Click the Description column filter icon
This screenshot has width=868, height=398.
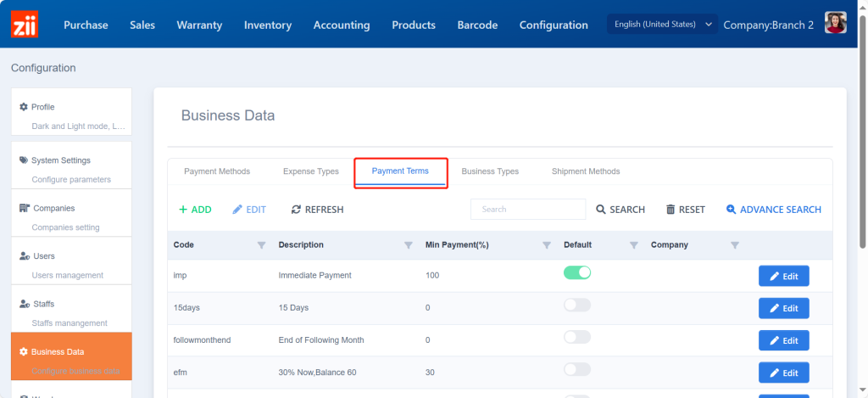click(x=409, y=245)
